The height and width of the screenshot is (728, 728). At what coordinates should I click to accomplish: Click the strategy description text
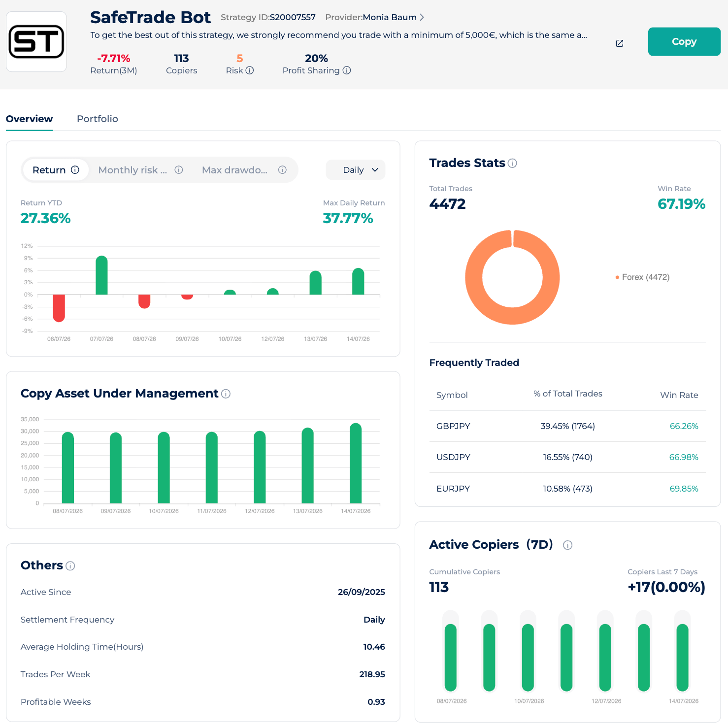338,35
